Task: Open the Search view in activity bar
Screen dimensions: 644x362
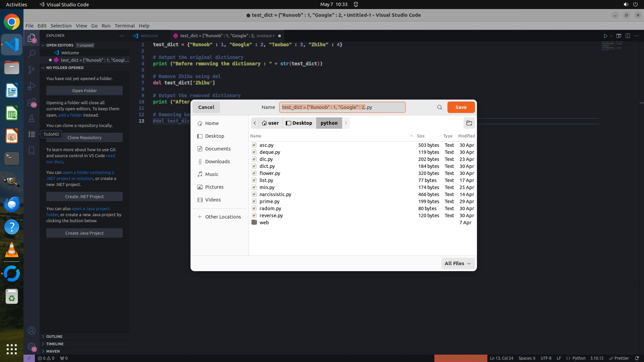Action: (32, 54)
